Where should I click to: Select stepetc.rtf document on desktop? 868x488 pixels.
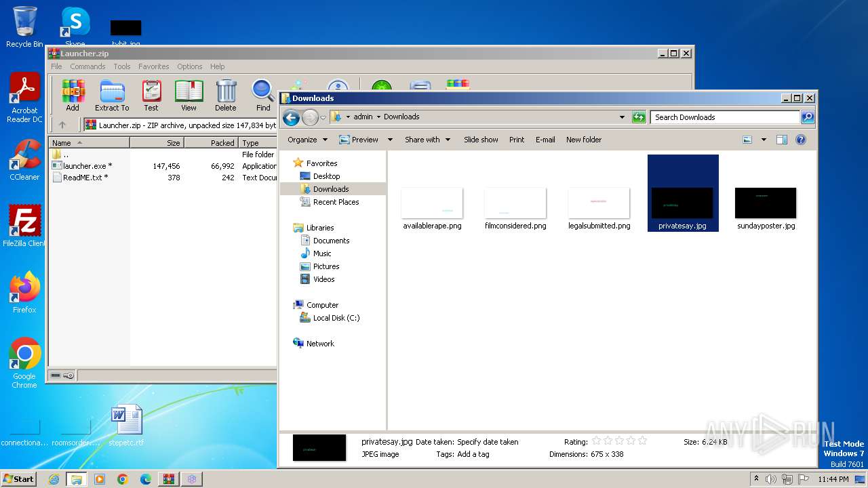pos(127,426)
